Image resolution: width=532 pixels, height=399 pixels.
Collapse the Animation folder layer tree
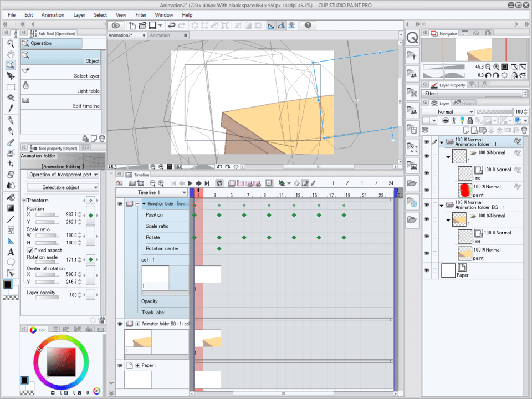coord(442,142)
